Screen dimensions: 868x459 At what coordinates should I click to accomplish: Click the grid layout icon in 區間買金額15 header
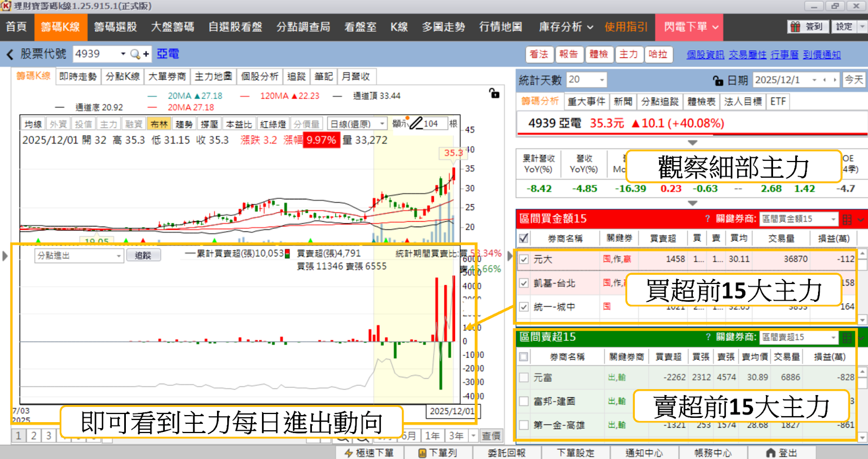[x=847, y=219]
